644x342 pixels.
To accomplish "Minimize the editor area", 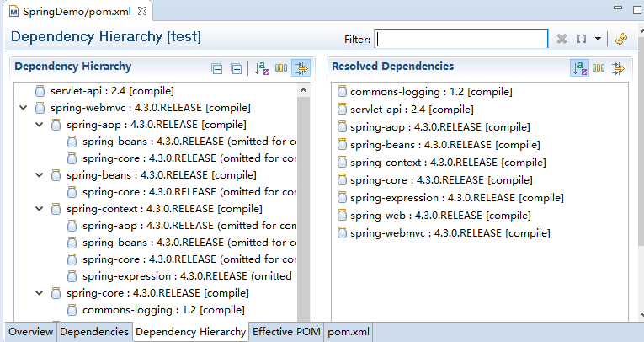I will coord(618,8).
